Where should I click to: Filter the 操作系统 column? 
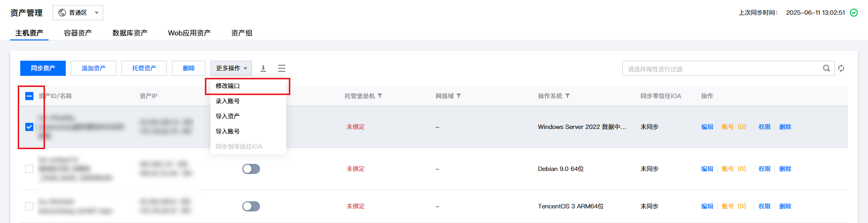click(x=568, y=96)
